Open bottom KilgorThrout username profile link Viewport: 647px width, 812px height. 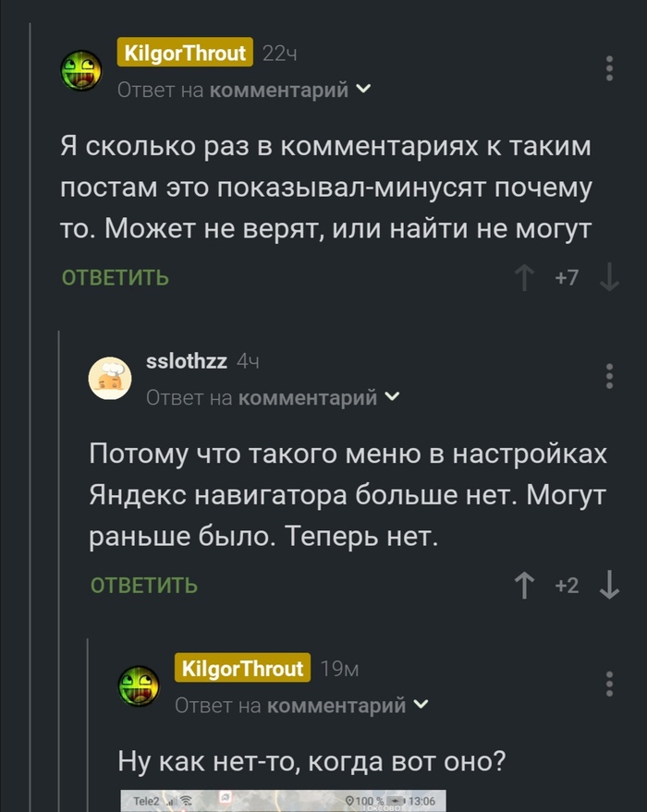click(x=242, y=669)
